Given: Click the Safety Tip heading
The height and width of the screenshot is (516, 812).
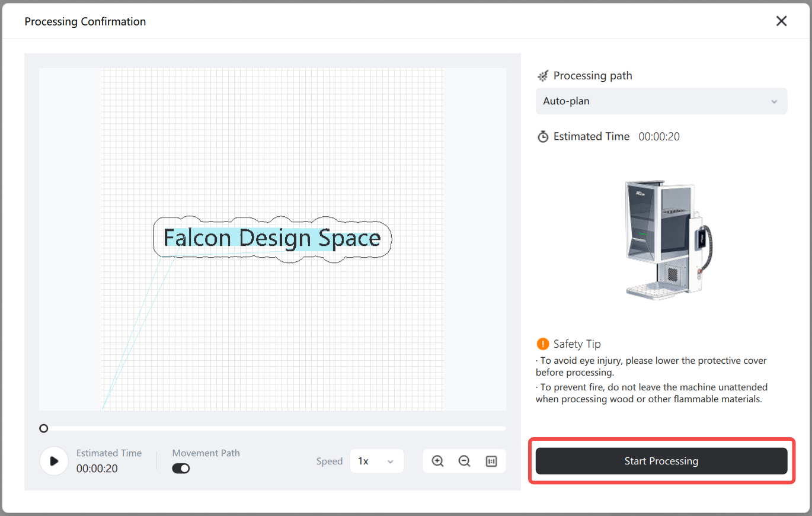Looking at the screenshot, I should [x=577, y=344].
